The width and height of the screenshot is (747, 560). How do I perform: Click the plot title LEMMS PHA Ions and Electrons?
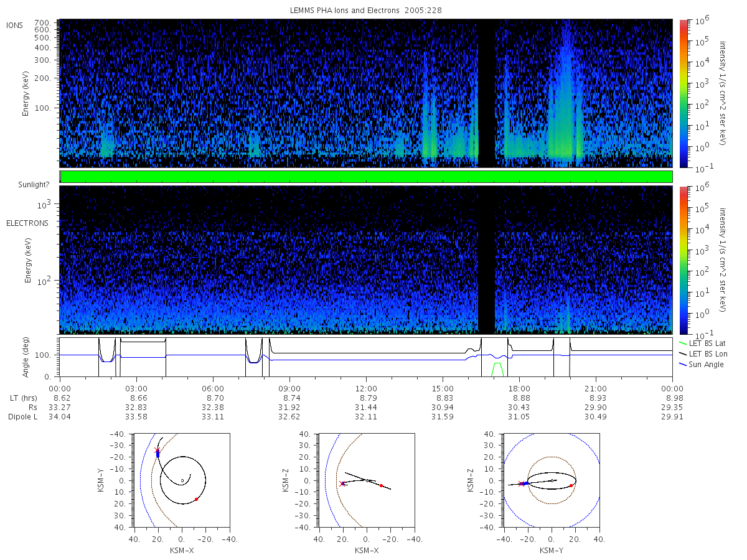click(x=367, y=11)
